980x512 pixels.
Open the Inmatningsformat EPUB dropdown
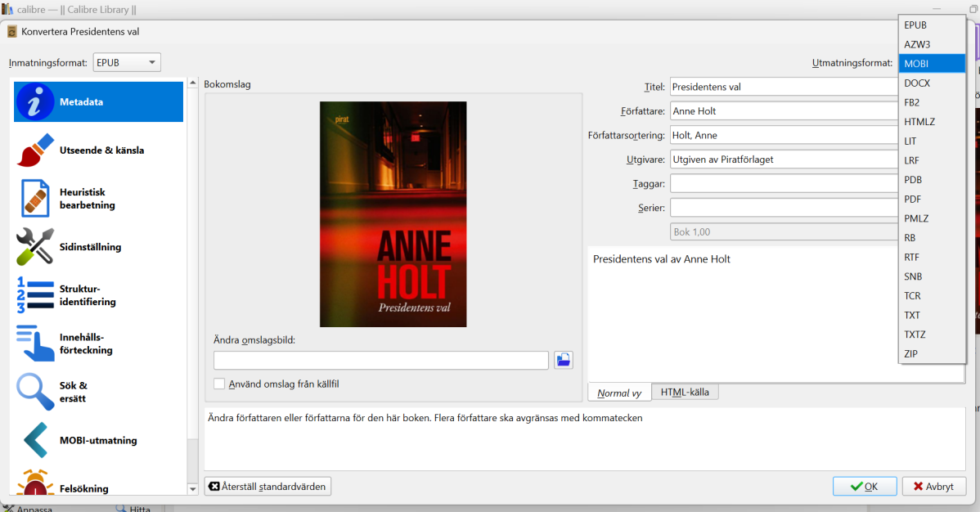click(x=127, y=62)
